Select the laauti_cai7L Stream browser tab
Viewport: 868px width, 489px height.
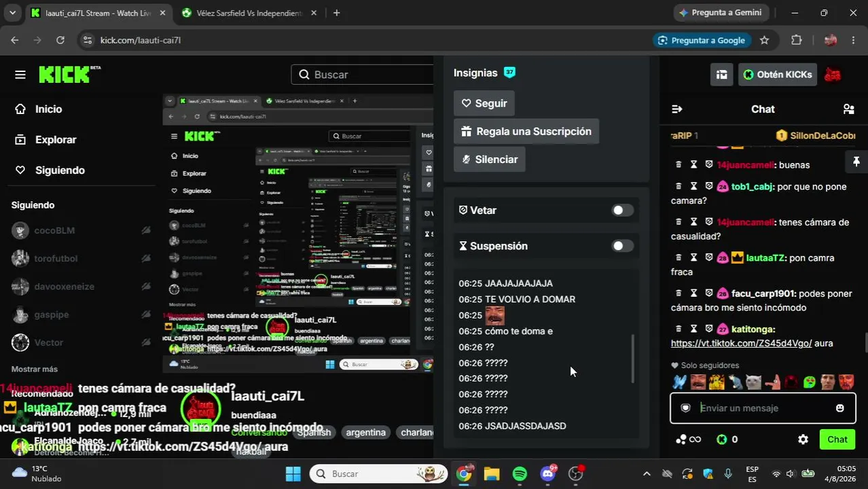point(99,13)
